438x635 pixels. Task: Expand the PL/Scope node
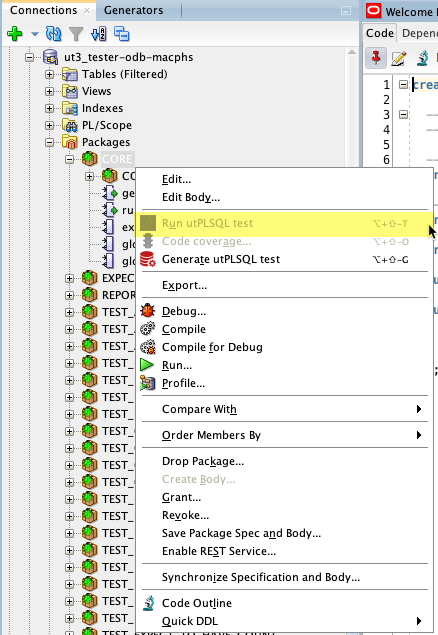[x=49, y=125]
